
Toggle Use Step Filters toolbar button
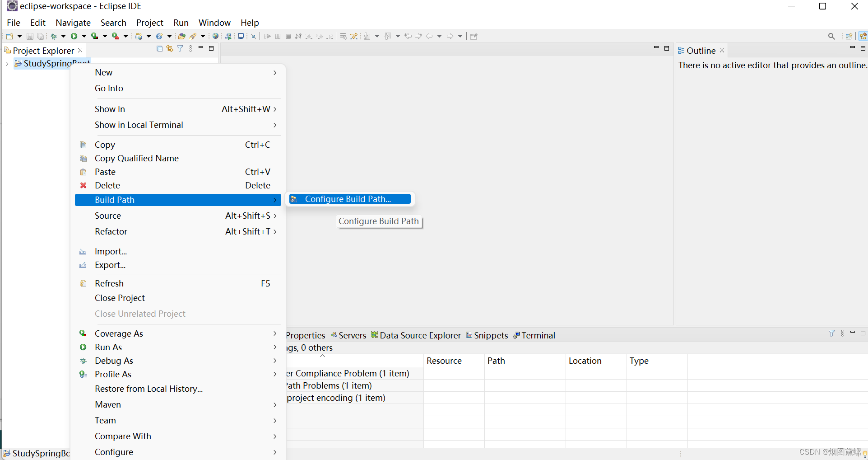[x=353, y=36]
